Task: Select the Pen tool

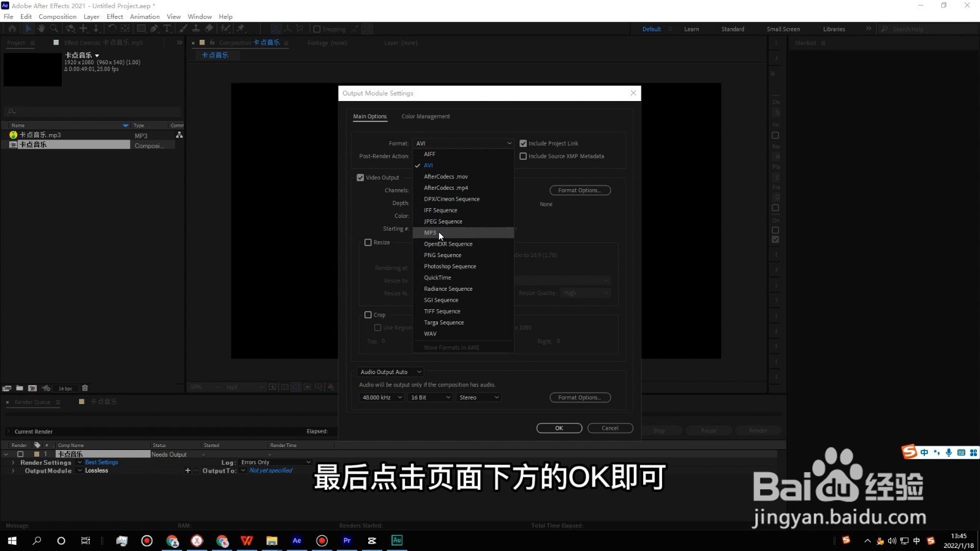Action: click(154, 29)
